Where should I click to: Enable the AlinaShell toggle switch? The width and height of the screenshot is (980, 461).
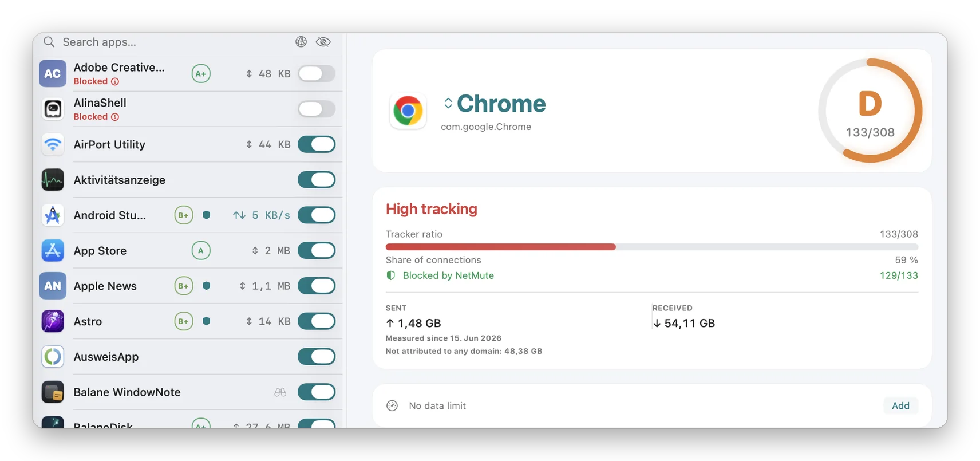[x=317, y=109]
